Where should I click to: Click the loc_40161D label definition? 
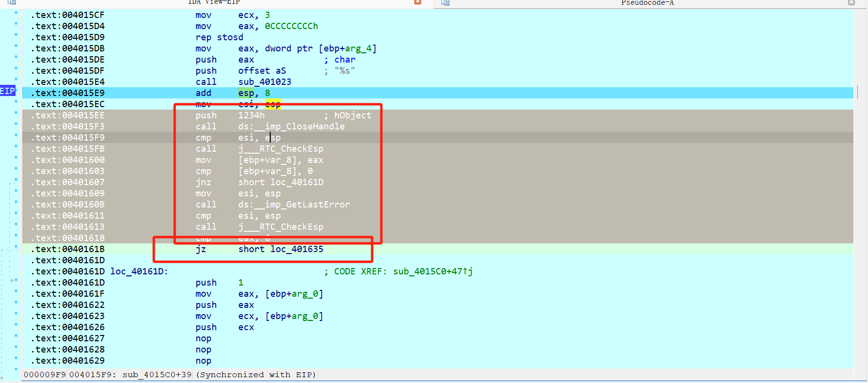pyautogui.click(x=139, y=271)
